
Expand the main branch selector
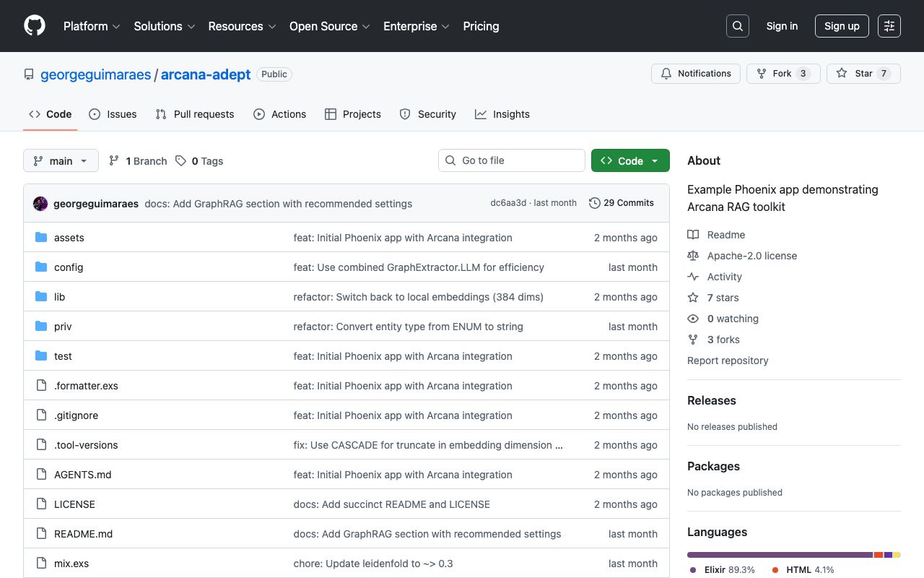[61, 161]
